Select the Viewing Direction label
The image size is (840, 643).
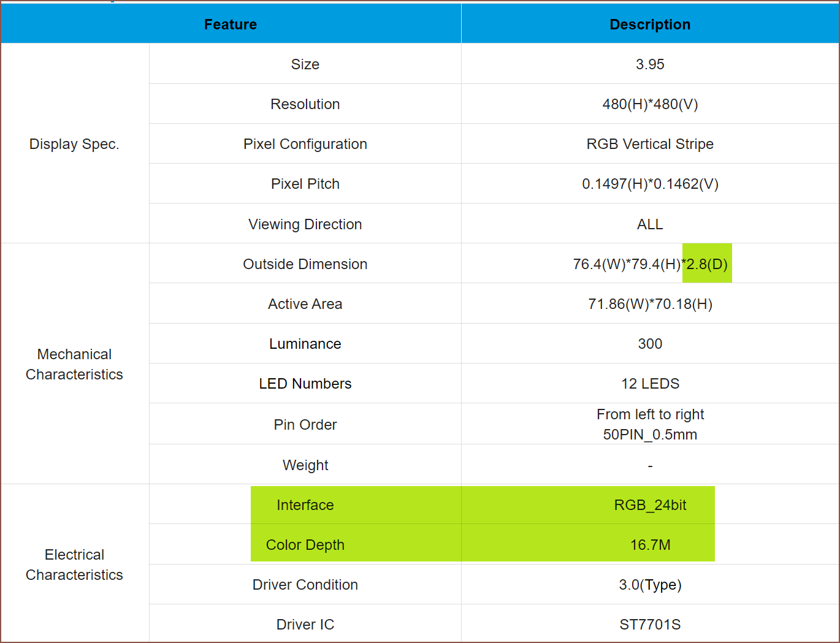pyautogui.click(x=305, y=224)
